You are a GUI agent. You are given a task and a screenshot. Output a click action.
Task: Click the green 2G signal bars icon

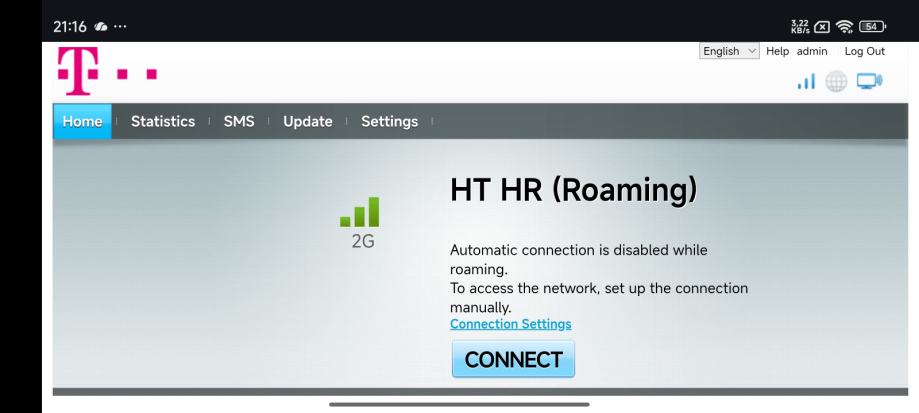pos(359,211)
